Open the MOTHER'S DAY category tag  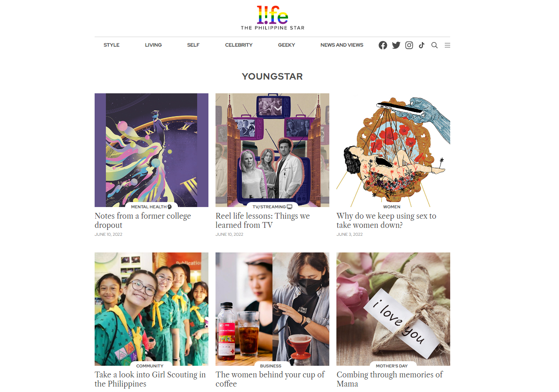pos(392,366)
